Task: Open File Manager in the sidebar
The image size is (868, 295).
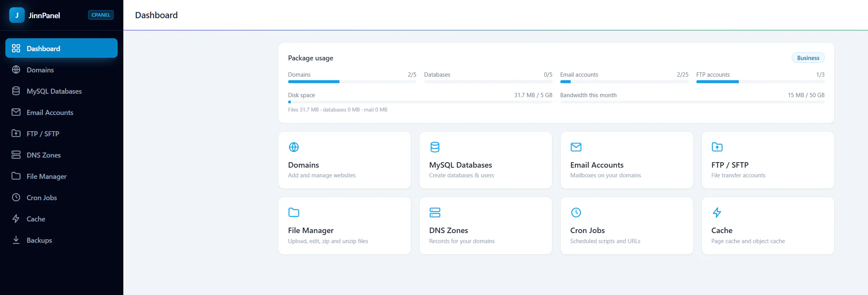Action: click(x=61, y=176)
